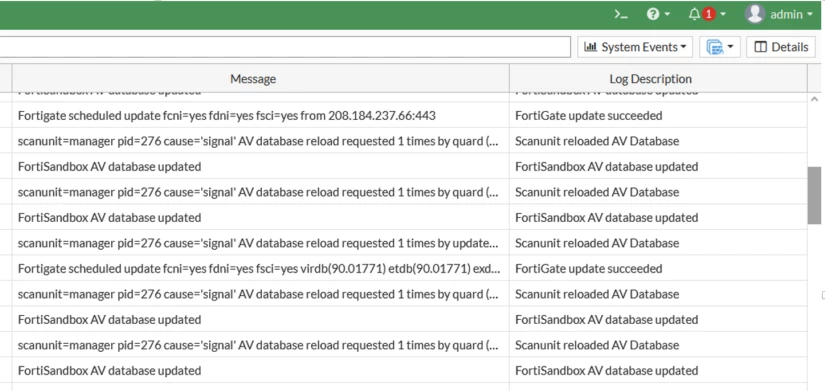The width and height of the screenshot is (825, 391).
Task: Click the log filter search field
Action: pos(285,47)
